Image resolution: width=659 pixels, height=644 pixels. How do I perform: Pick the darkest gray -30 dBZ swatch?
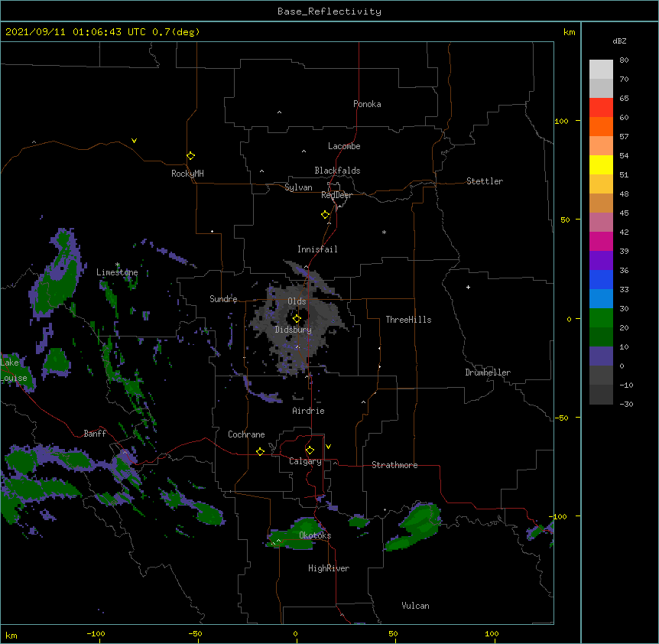pyautogui.click(x=601, y=395)
